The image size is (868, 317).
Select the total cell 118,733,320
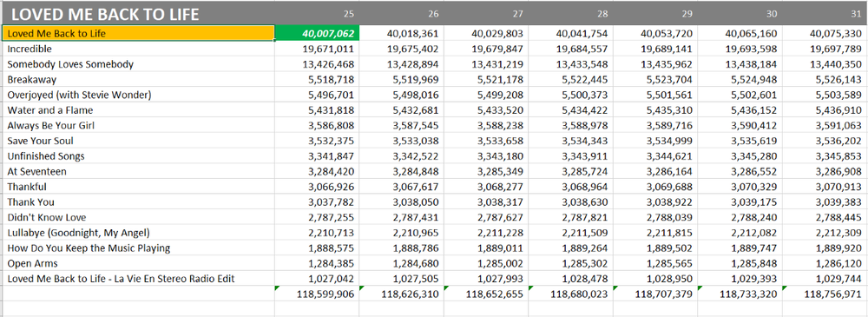pos(740,294)
